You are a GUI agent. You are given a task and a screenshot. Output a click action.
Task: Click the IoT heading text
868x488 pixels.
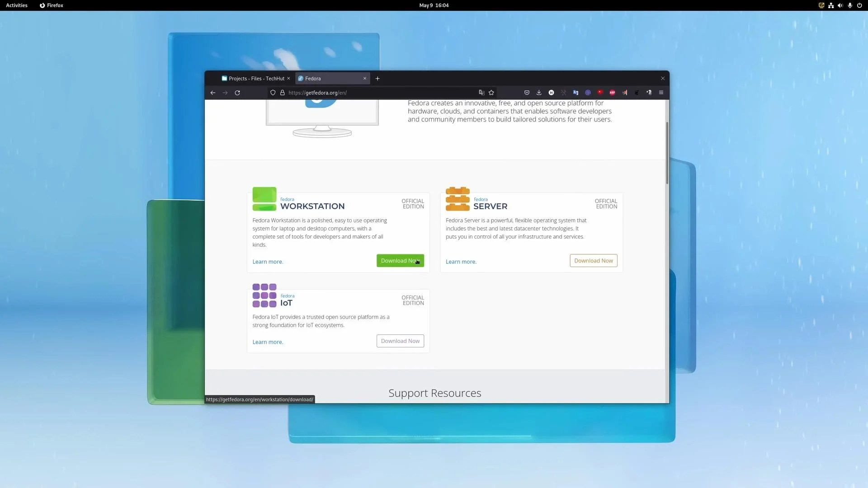286,303
